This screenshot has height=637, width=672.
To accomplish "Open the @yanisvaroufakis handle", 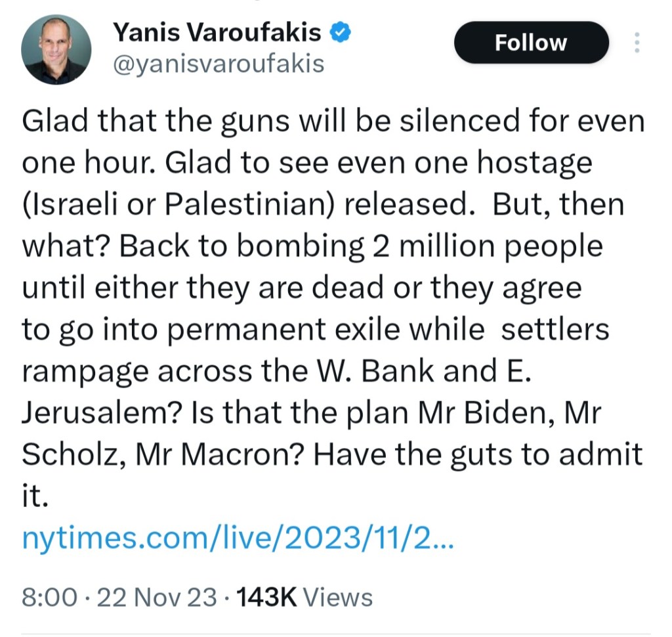I will click(219, 64).
